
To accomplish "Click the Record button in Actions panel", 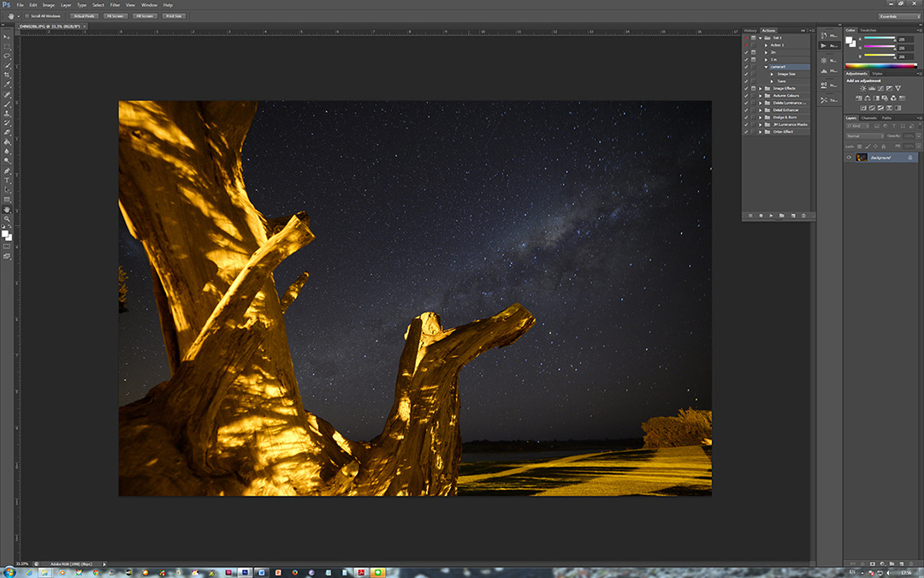I will [761, 215].
